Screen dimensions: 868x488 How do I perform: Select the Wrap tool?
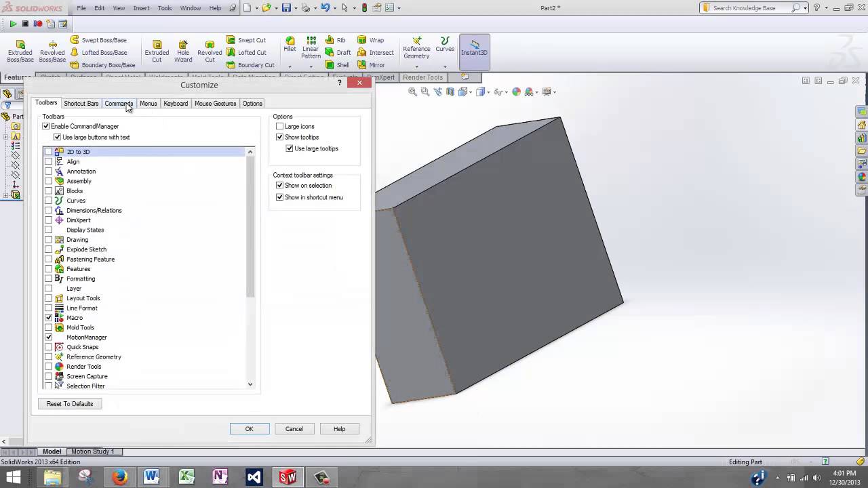coord(371,40)
